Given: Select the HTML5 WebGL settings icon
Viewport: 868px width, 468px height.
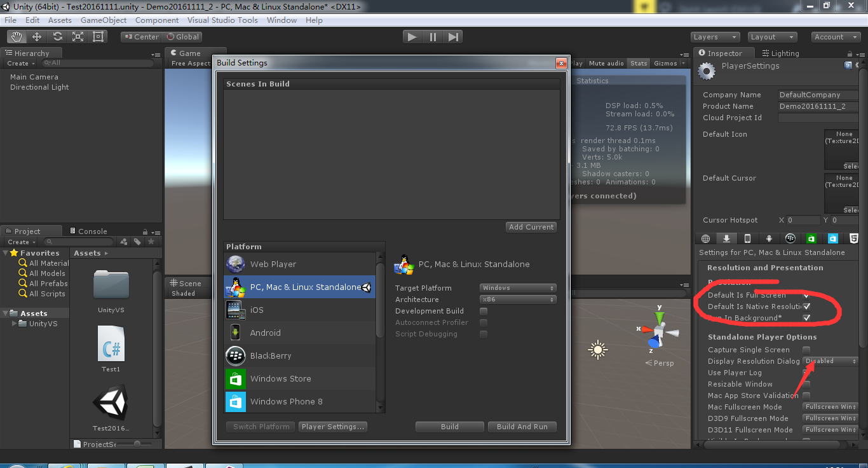Looking at the screenshot, I should [854, 238].
